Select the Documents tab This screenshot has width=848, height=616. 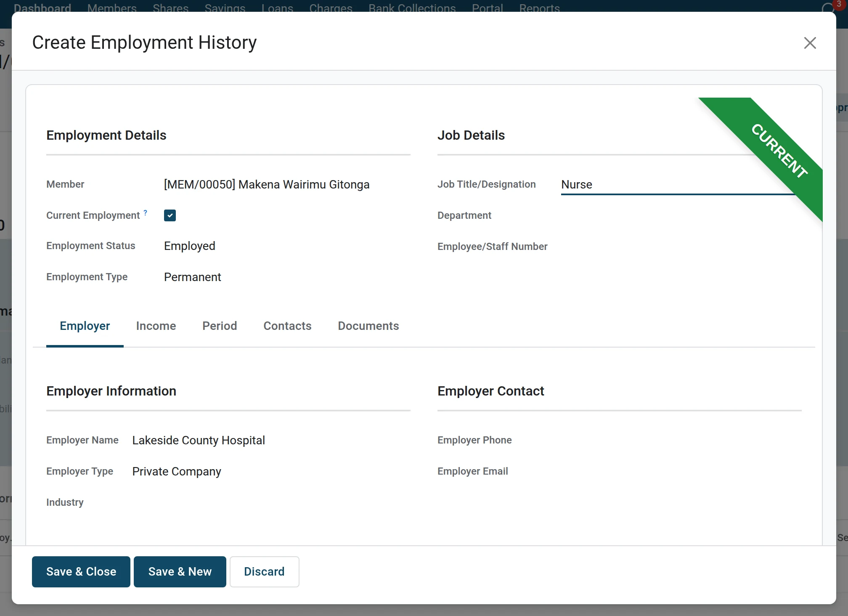[x=368, y=326]
